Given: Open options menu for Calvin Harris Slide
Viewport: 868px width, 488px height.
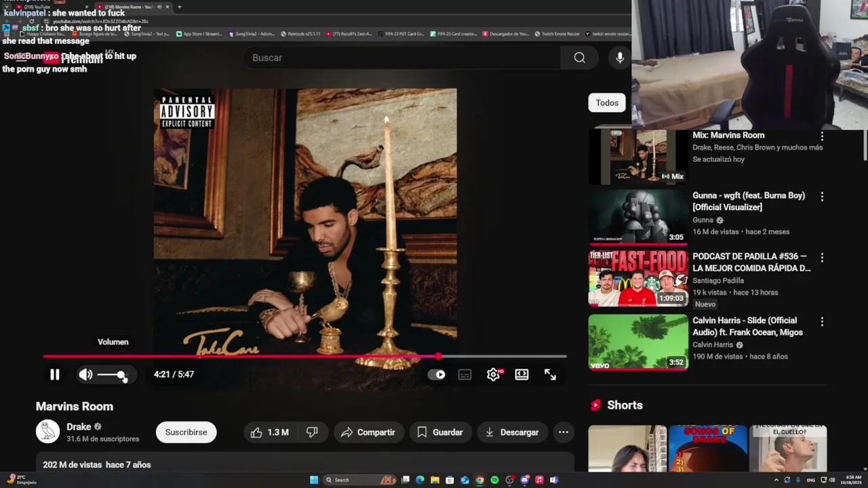Looking at the screenshot, I should coord(822,321).
